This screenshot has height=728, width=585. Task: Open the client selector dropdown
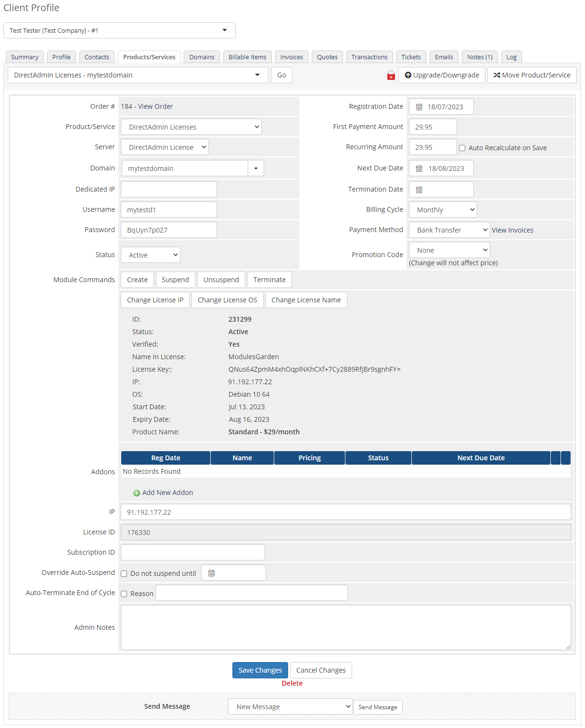coord(224,30)
